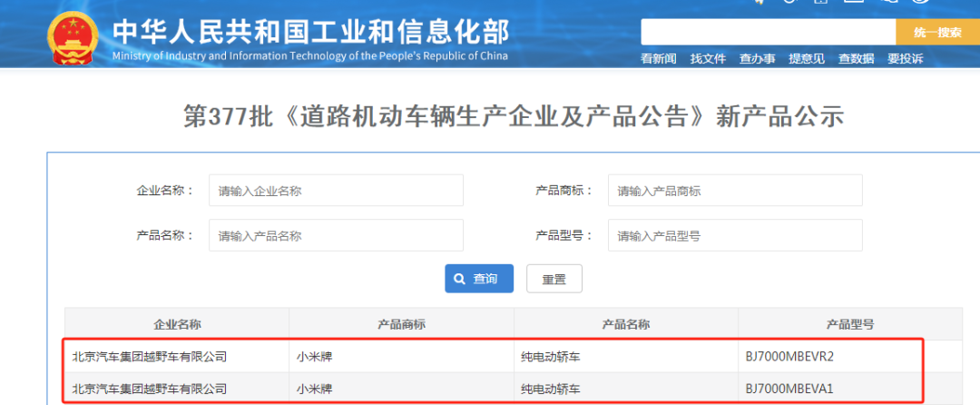
Task: Click 小米牌 in the BJ7000MBEVR2 row
Action: [314, 357]
